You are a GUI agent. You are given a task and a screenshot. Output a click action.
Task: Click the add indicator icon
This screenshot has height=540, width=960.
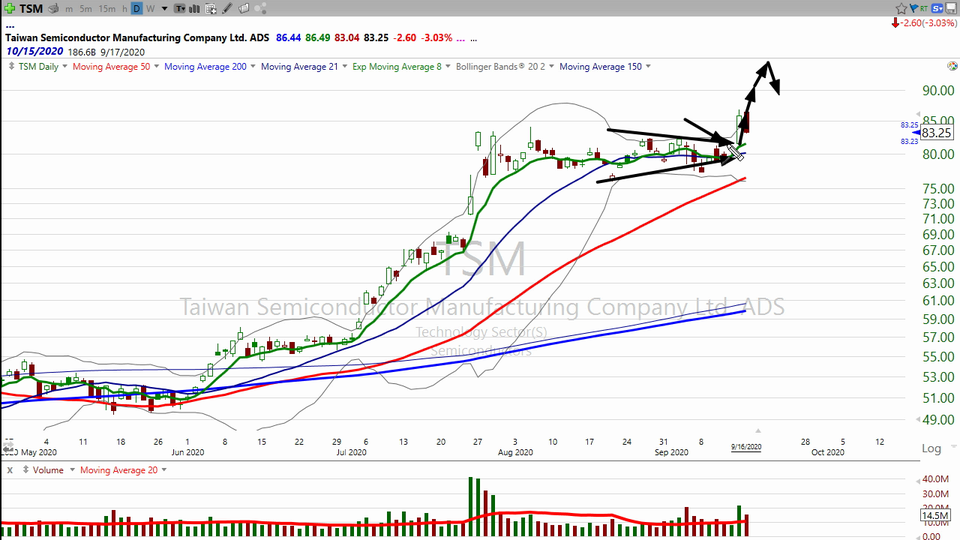coord(211,9)
